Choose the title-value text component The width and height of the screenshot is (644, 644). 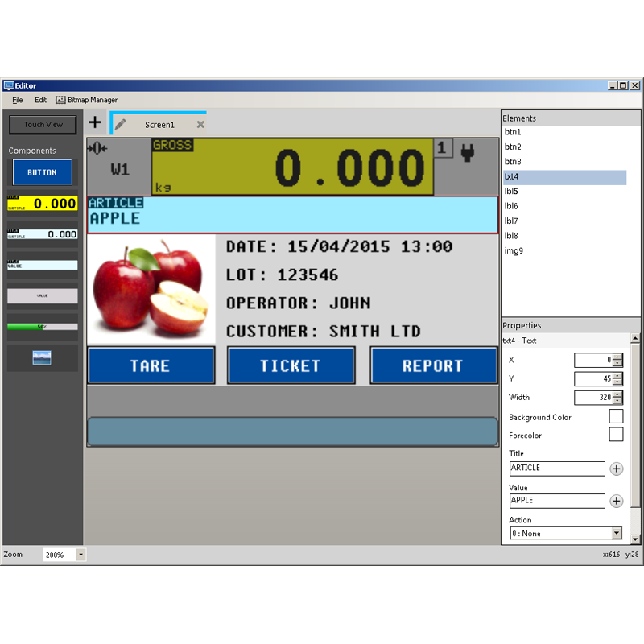[43, 265]
